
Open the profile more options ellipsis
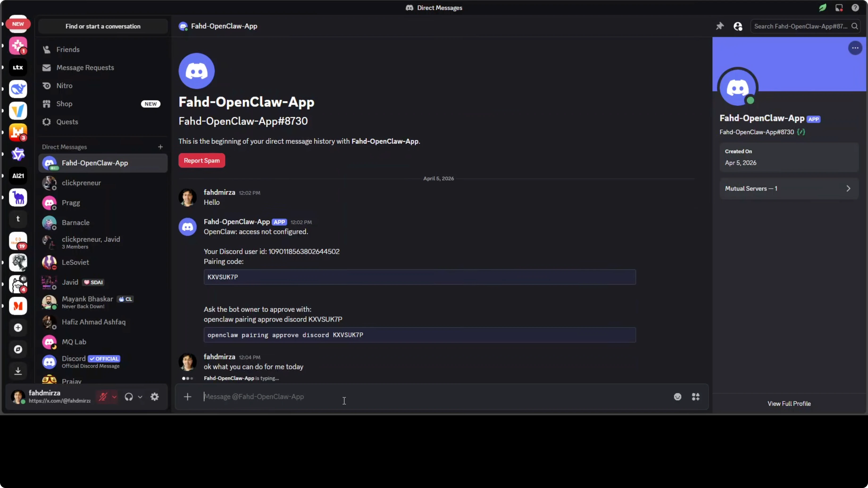(855, 48)
